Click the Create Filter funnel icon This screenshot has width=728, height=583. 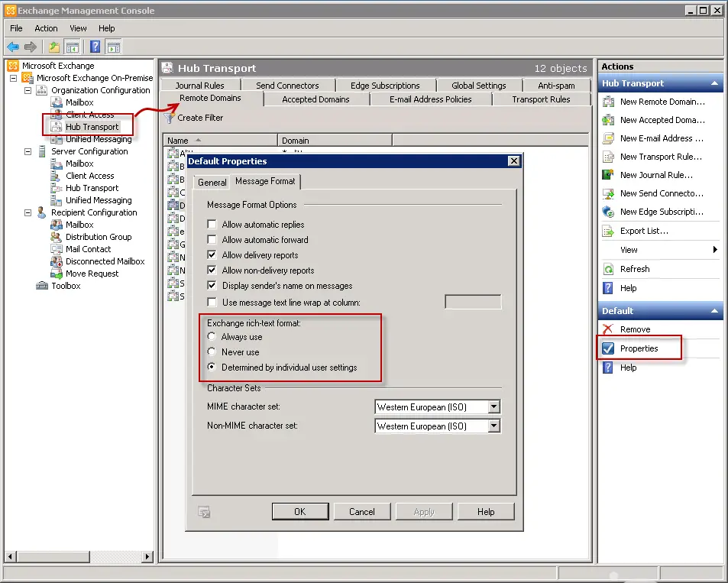(x=170, y=118)
